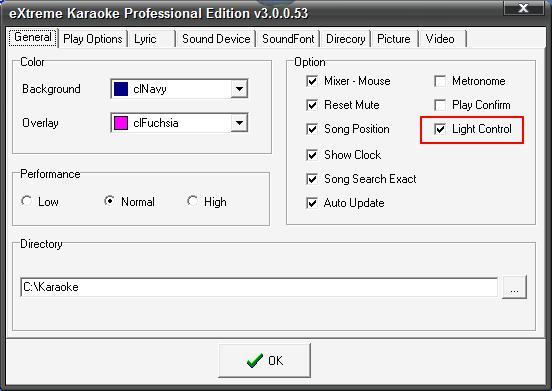Click the clFuchsia combo box text

tap(156, 123)
